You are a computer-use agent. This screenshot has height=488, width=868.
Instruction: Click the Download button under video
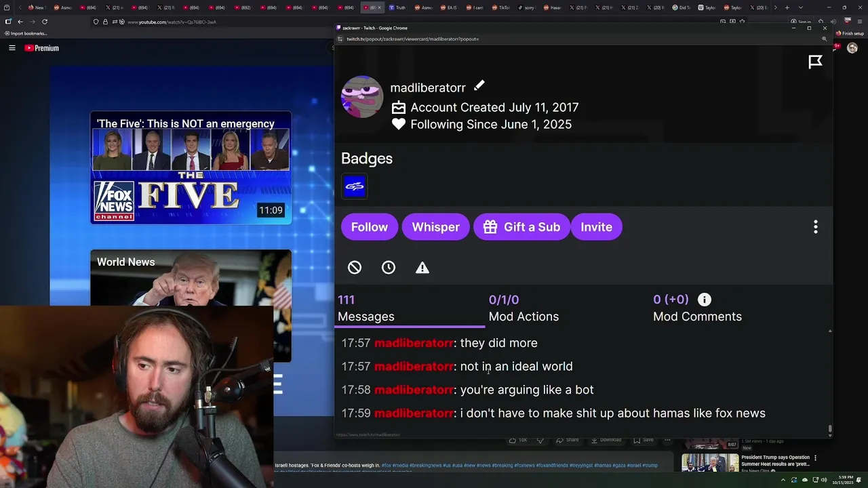[606, 440]
